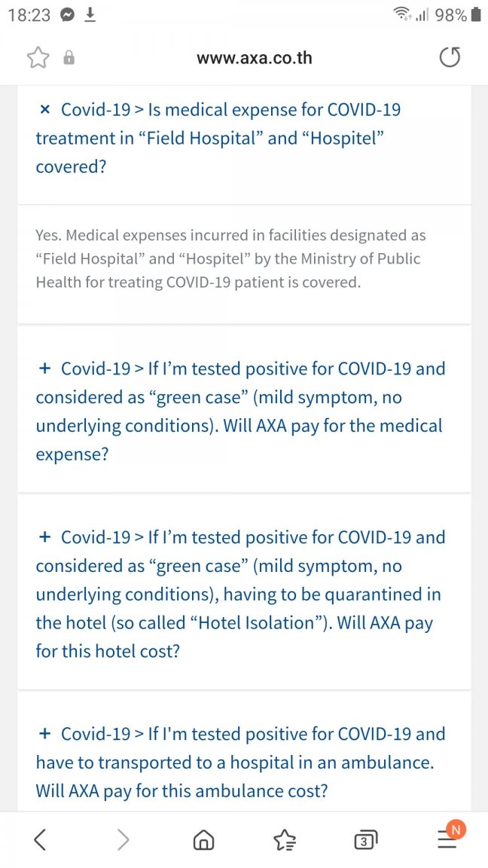Expand the green case medical expense question
Image resolution: width=488 pixels, height=868 pixels.
pos(244,411)
